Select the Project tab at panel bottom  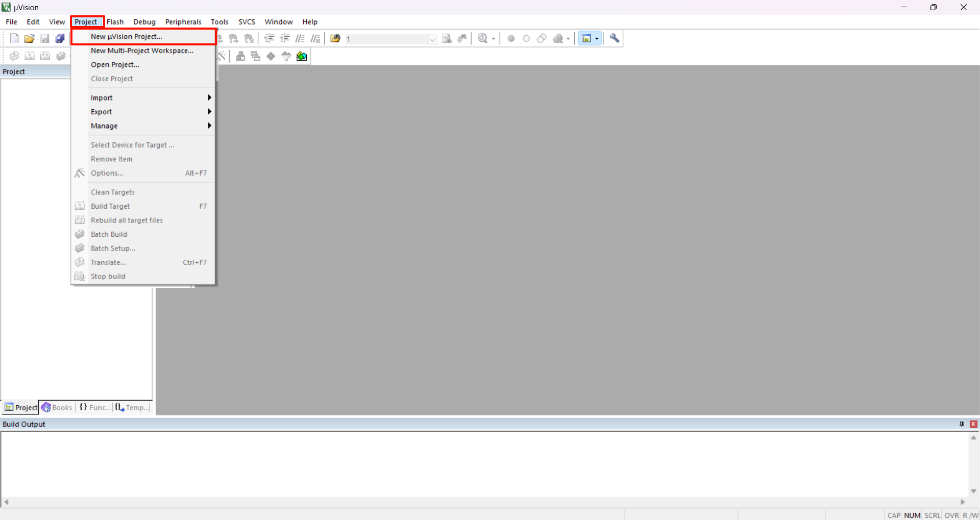(x=21, y=407)
